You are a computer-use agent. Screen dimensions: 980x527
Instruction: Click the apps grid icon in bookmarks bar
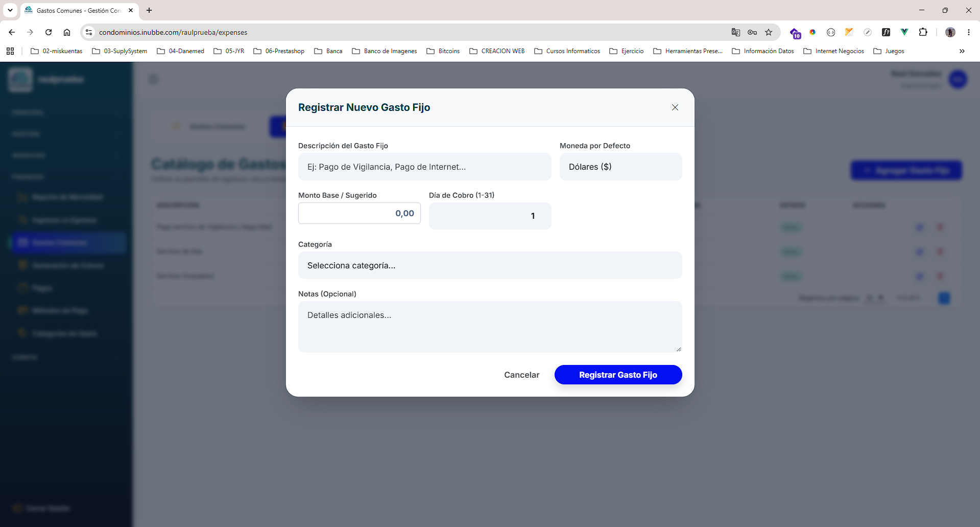coord(10,51)
